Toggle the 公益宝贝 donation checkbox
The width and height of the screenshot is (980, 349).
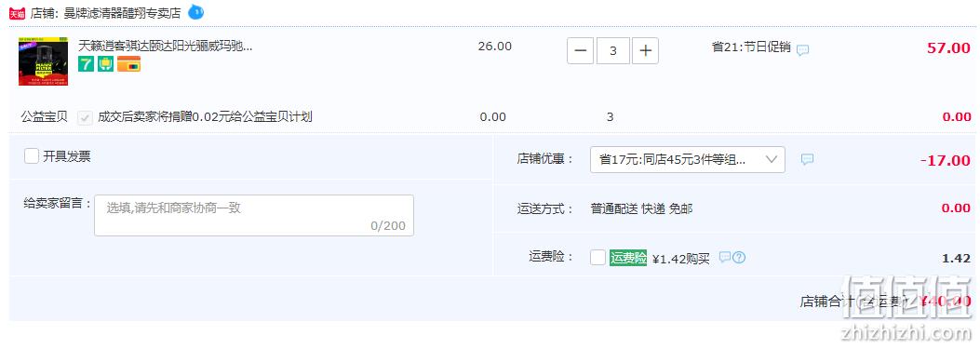85,117
